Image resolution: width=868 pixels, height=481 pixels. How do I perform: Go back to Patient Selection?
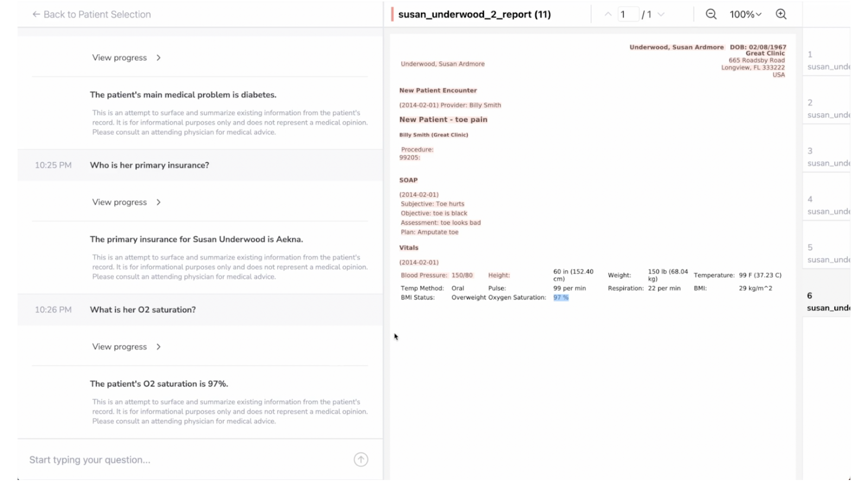point(91,15)
